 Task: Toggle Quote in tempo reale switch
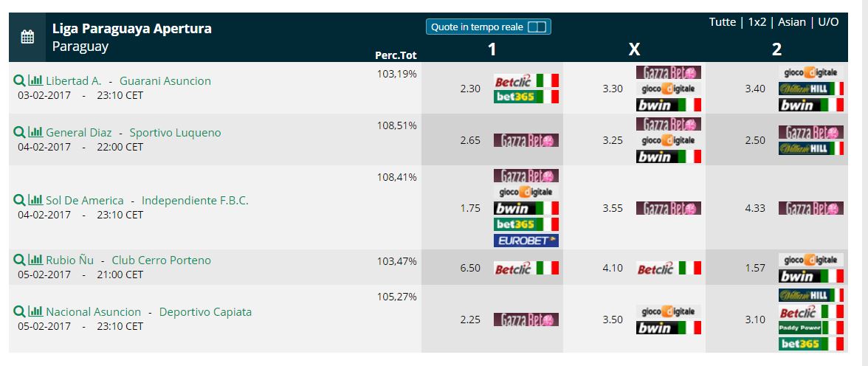click(537, 27)
